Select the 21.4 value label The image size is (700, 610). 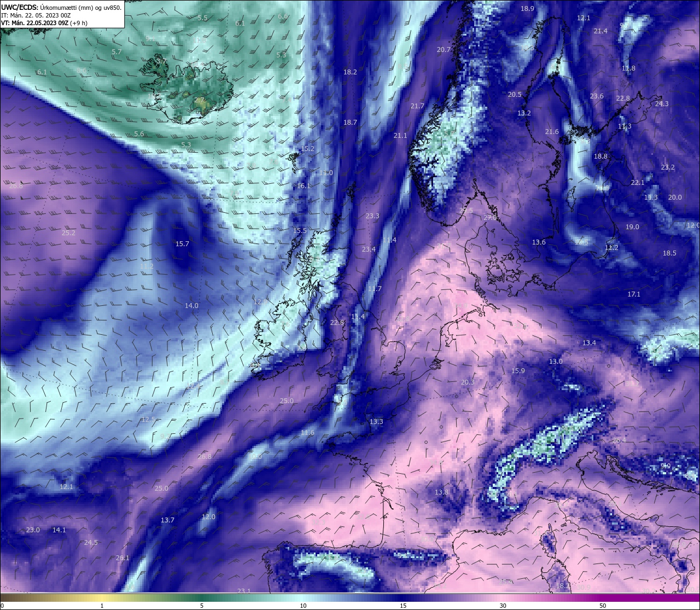pyautogui.click(x=600, y=31)
